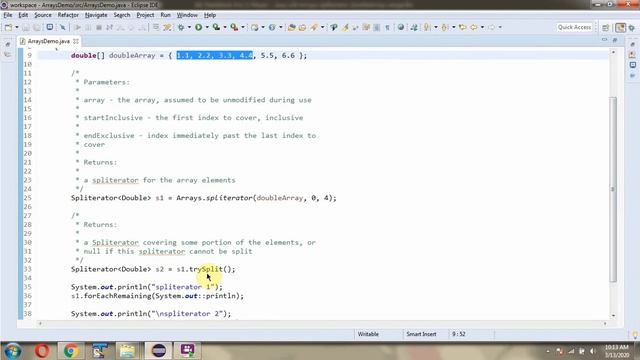Toggle Skip All Breakpoints icon
640x360 pixels.
[62, 27]
